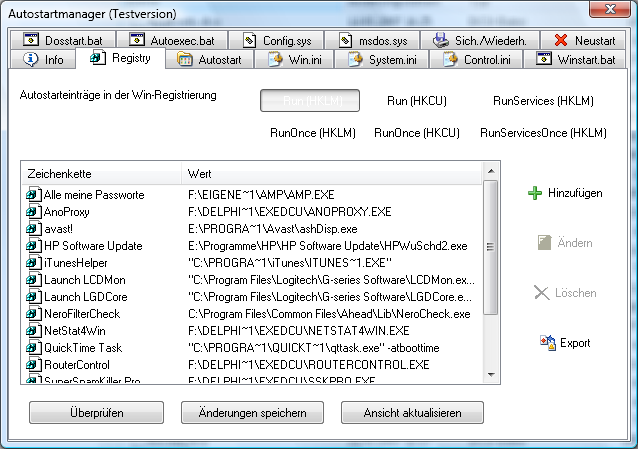Select the avast! registry entry icon

[33, 228]
